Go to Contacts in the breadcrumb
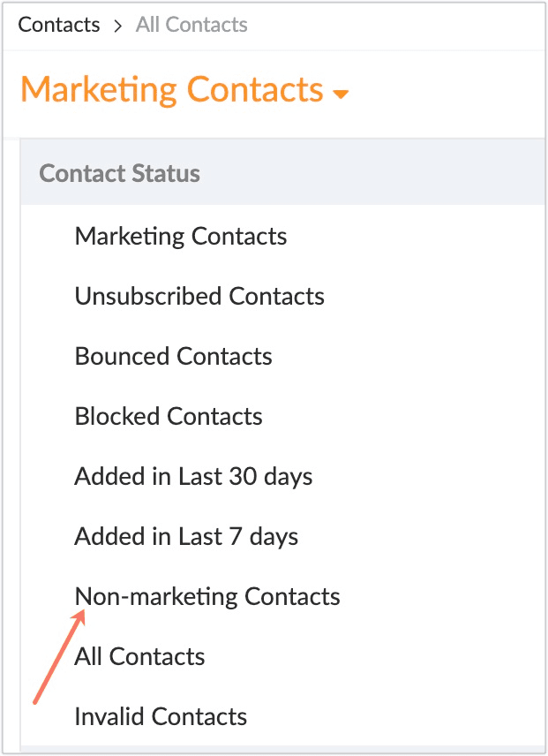The image size is (548, 756). (x=58, y=25)
